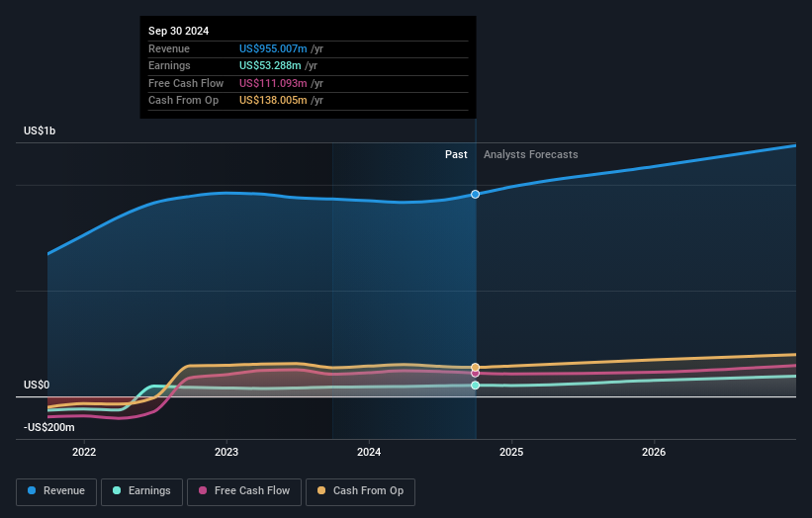Click the 2025 x-axis label
The height and width of the screenshot is (518, 812).
(511, 452)
